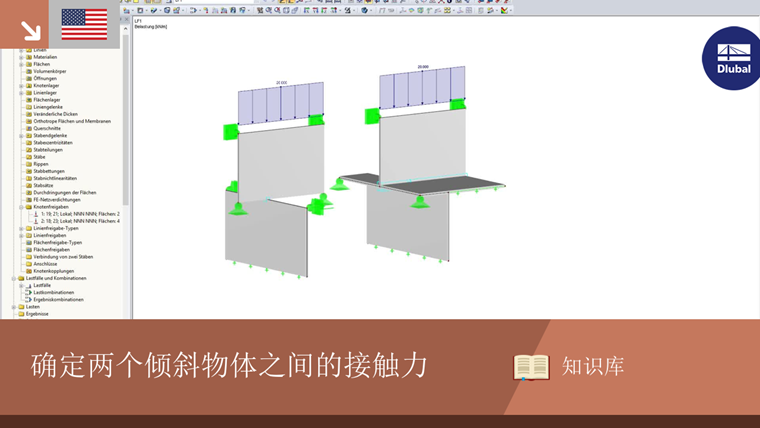Click the navigator panel vertical scrollbar thumb
The height and width of the screenshot is (428, 760).
click(126, 119)
